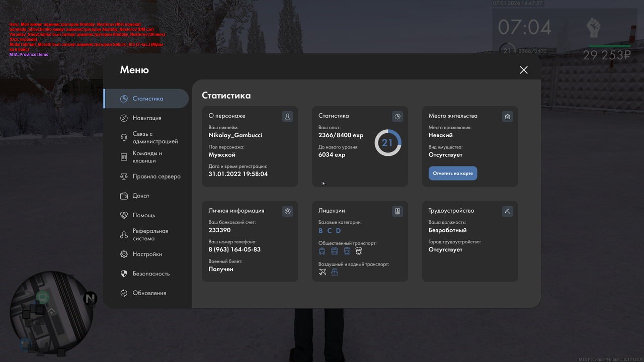644x362 pixels.
Task: Click the residence value Невский
Action: pos(441,135)
